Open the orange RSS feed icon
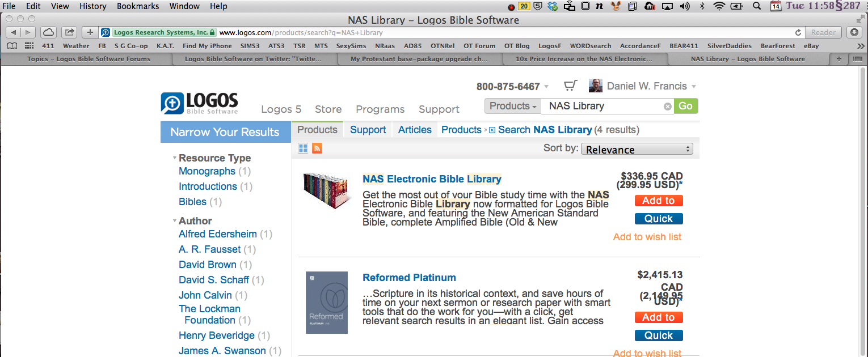The height and width of the screenshot is (357, 868). (317, 148)
